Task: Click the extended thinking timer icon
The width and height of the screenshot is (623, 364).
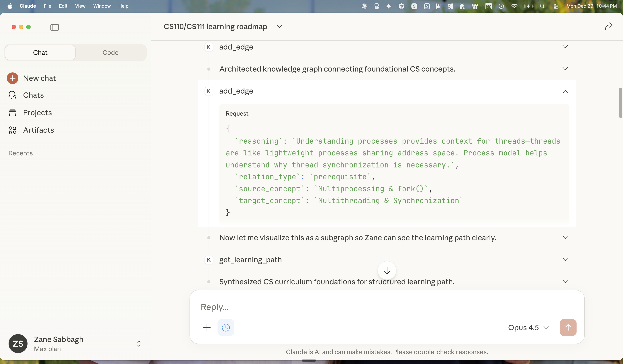Action: pyautogui.click(x=226, y=327)
